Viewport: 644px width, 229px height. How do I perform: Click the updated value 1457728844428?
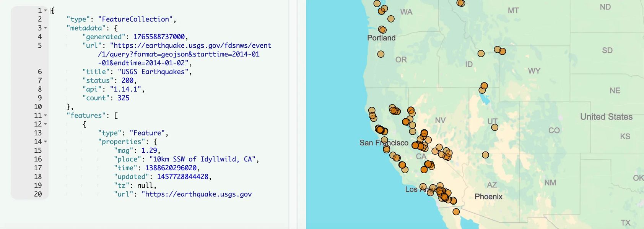[182, 177]
